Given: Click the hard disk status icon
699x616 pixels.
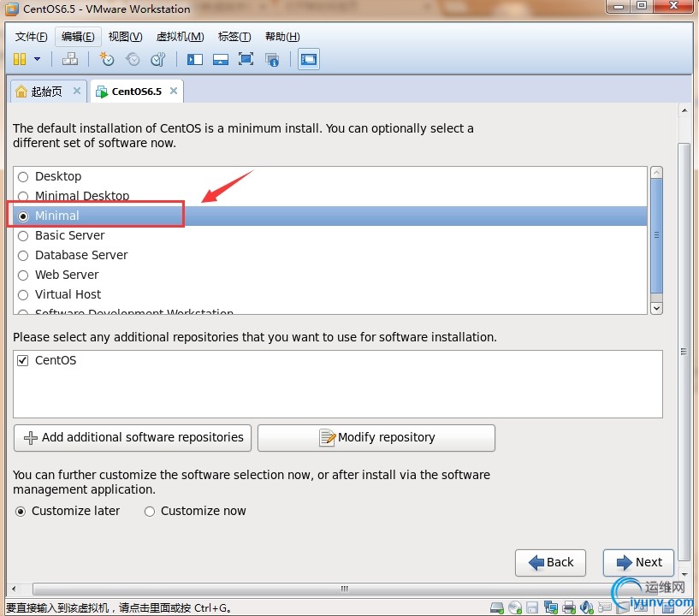Looking at the screenshot, I should click(497, 608).
